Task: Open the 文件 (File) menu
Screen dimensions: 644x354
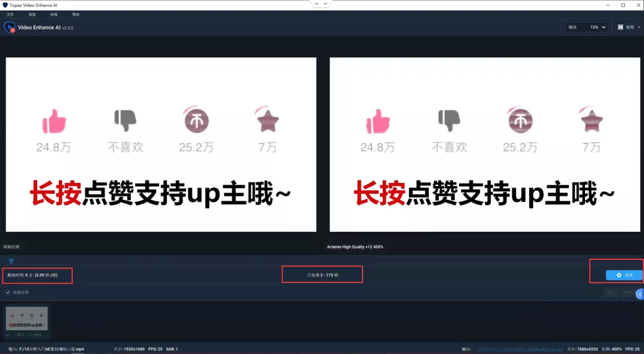Action: 10,14
